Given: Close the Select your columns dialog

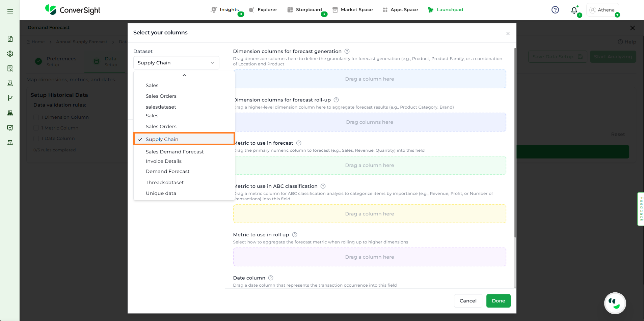Looking at the screenshot, I should click(x=508, y=33).
